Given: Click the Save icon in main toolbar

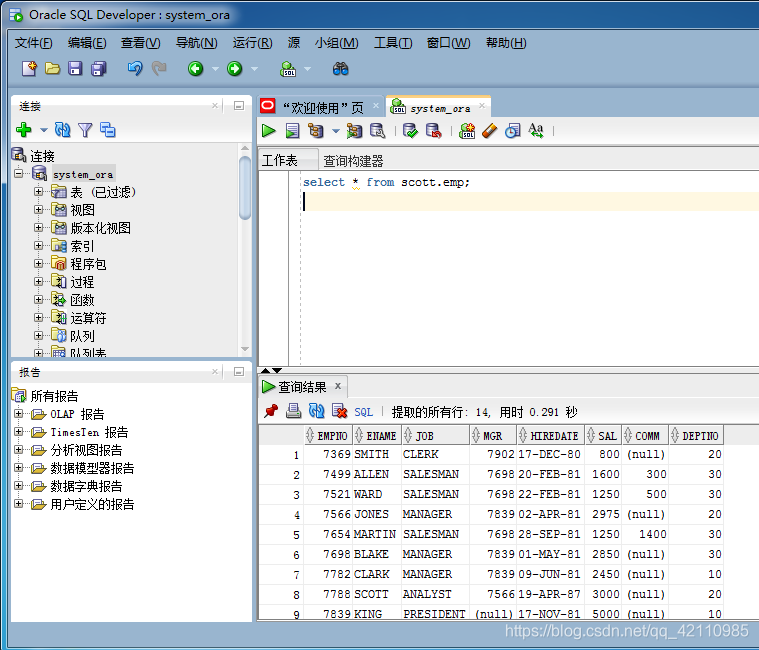Looking at the screenshot, I should point(75,69).
